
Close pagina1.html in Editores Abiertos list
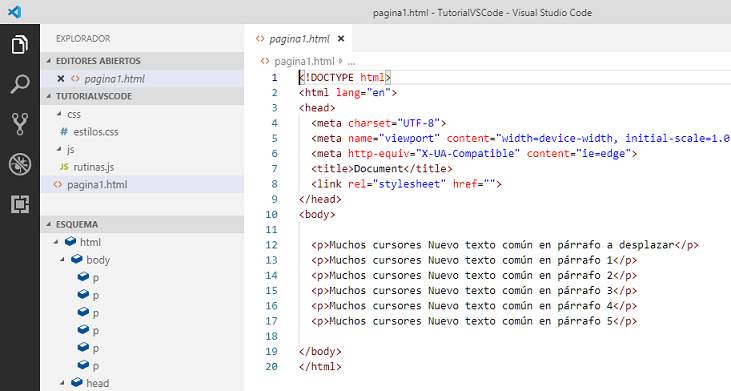pos(61,79)
